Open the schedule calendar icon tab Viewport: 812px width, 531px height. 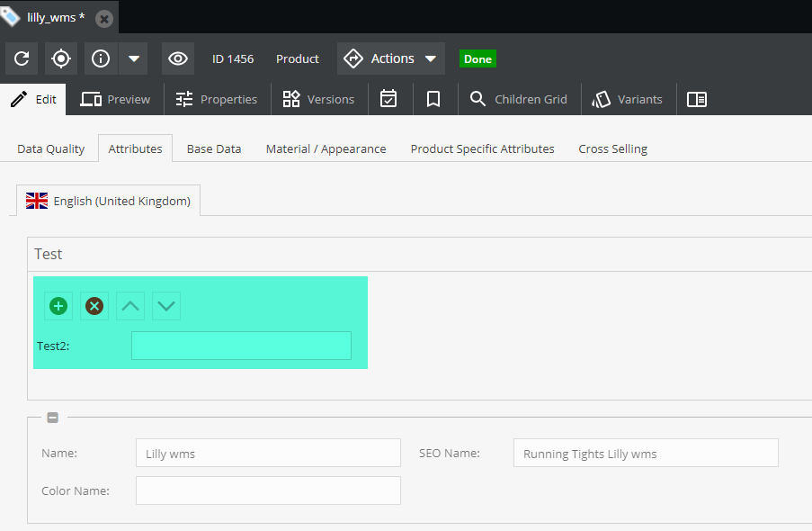click(388, 99)
